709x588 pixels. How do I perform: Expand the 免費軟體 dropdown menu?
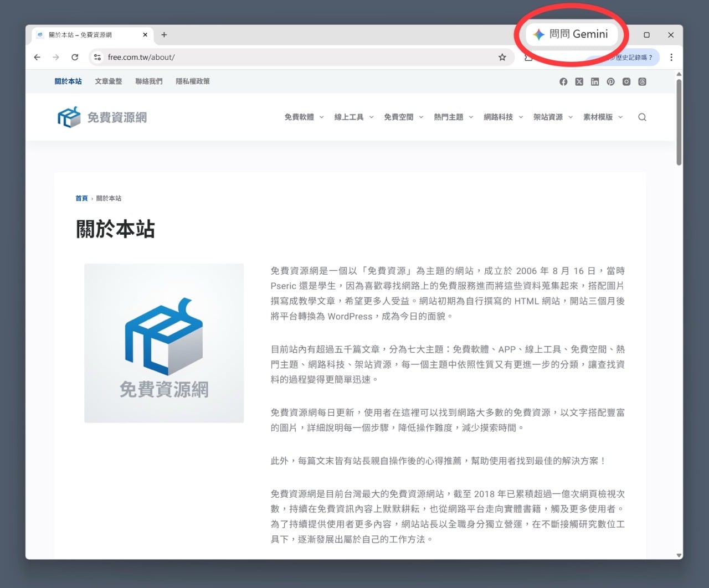click(304, 117)
